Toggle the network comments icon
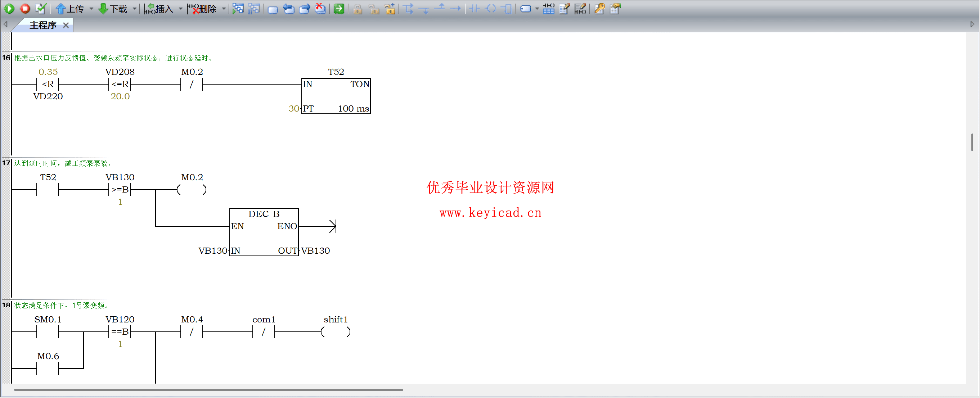The height and width of the screenshot is (398, 980). pyautogui.click(x=580, y=8)
